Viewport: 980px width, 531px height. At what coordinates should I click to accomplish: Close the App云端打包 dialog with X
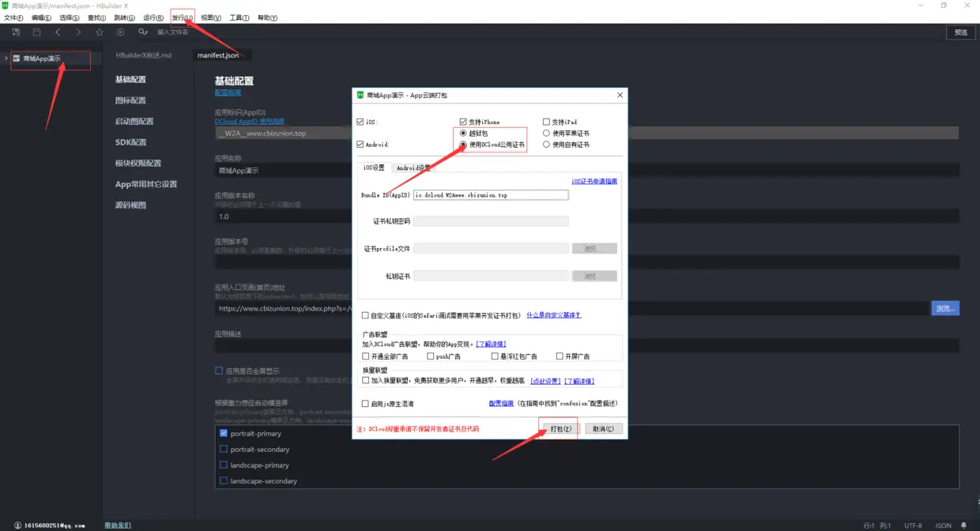619,95
